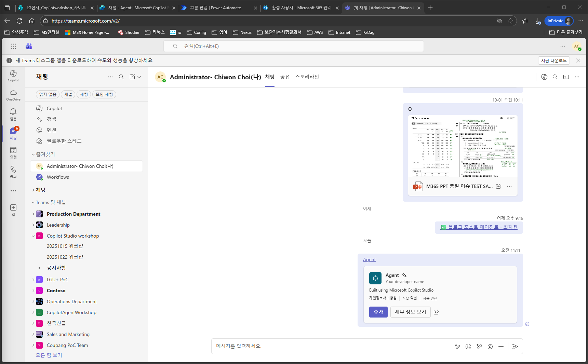Open the OneDrive icon in the left rail

coord(13,95)
